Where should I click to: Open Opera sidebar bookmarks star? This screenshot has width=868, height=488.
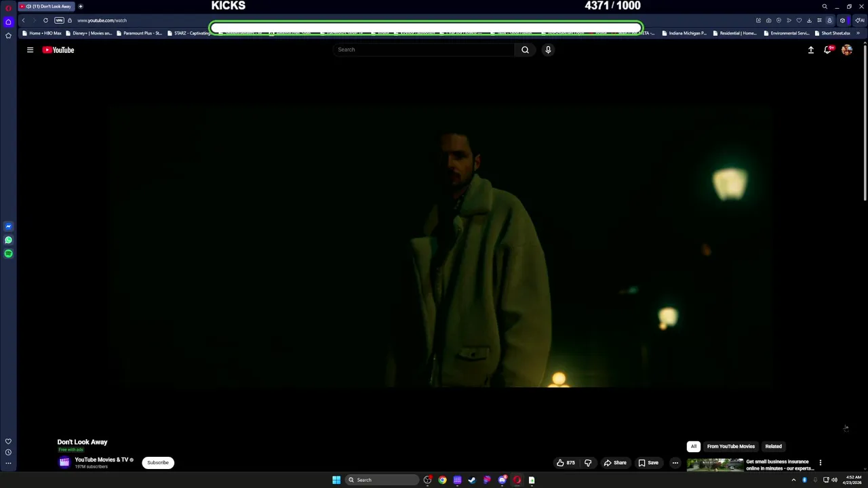click(x=8, y=35)
